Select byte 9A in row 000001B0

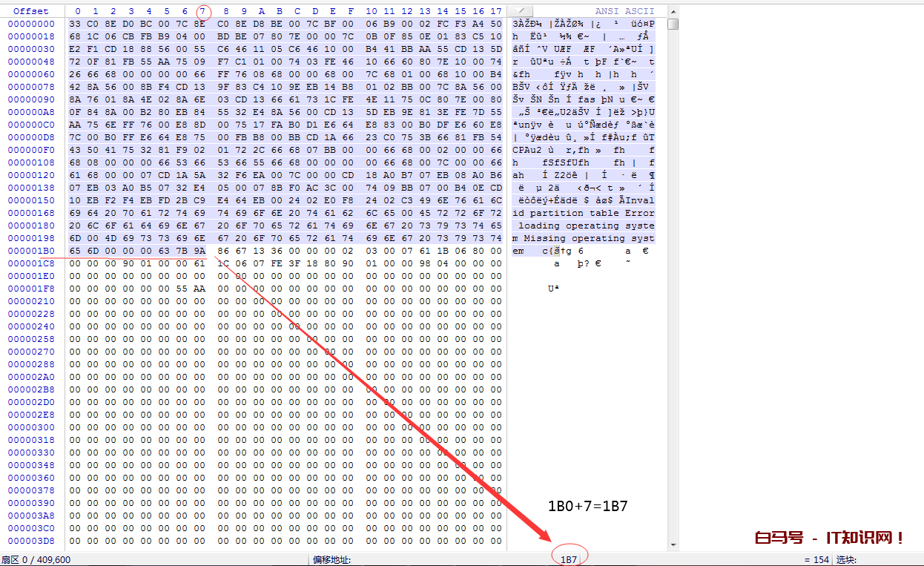point(199,251)
